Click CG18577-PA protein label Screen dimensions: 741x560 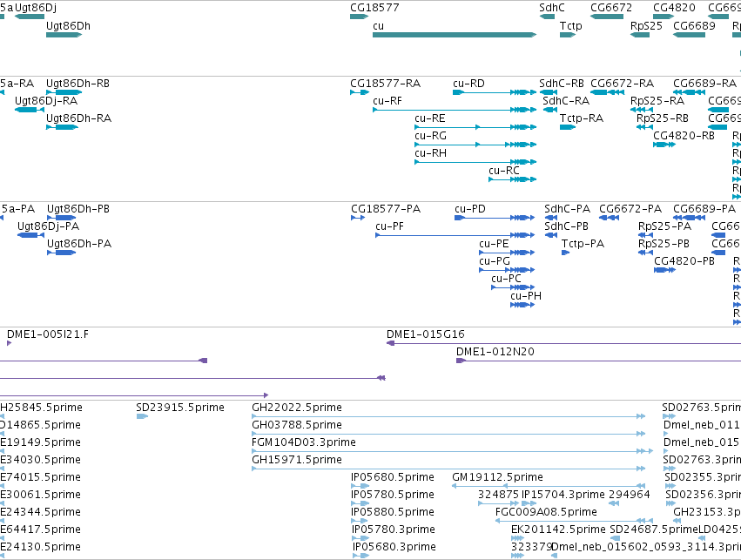(x=386, y=209)
